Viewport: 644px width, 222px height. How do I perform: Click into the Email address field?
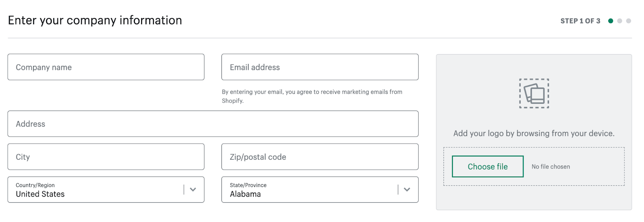[320, 67]
